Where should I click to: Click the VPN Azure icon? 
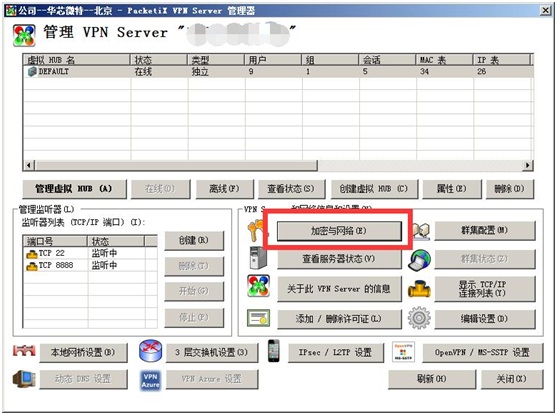(151, 380)
